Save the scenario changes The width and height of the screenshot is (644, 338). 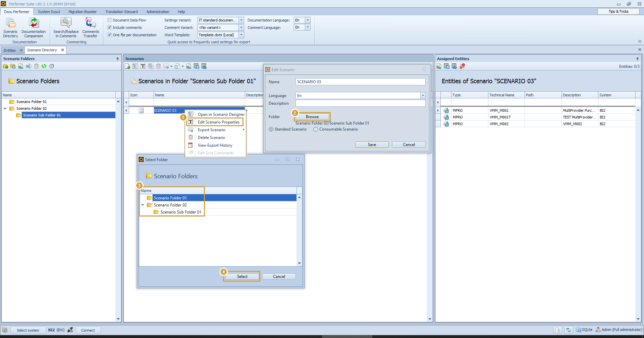(372, 144)
